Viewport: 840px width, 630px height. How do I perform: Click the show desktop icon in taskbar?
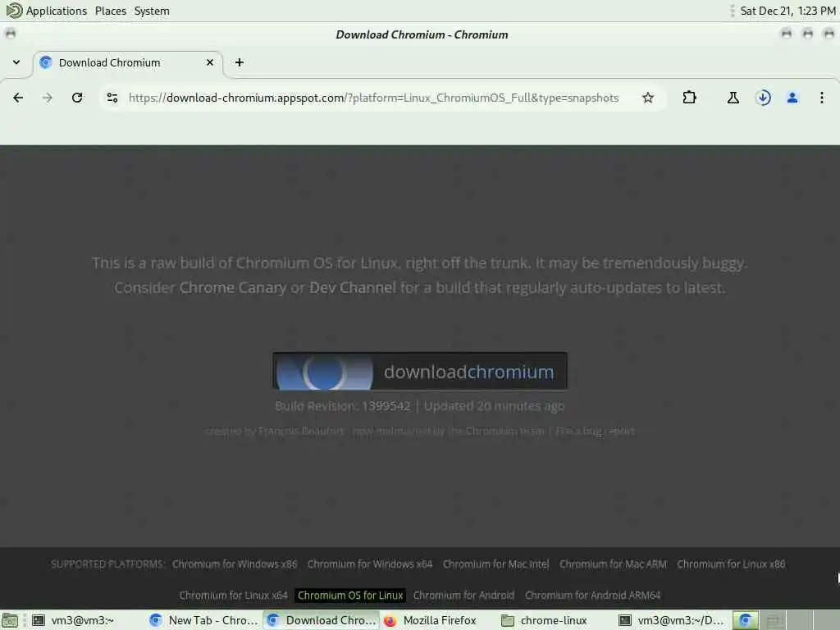tap(10, 620)
